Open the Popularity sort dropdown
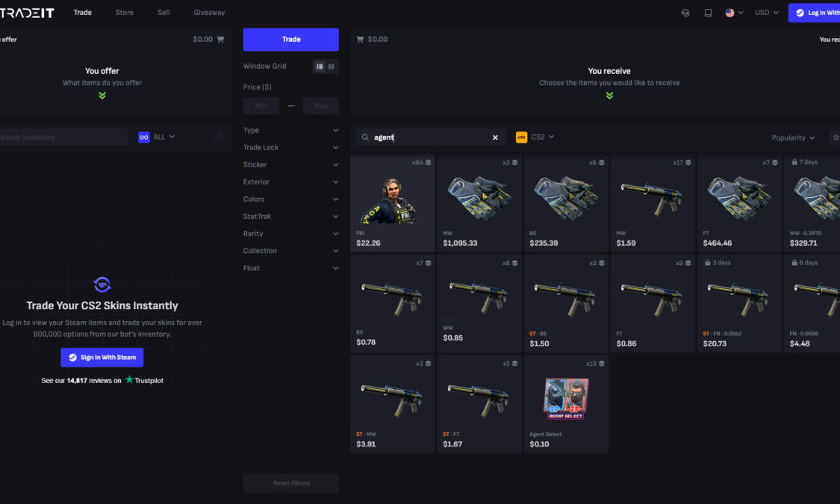Viewport: 840px width, 504px height. [x=793, y=137]
